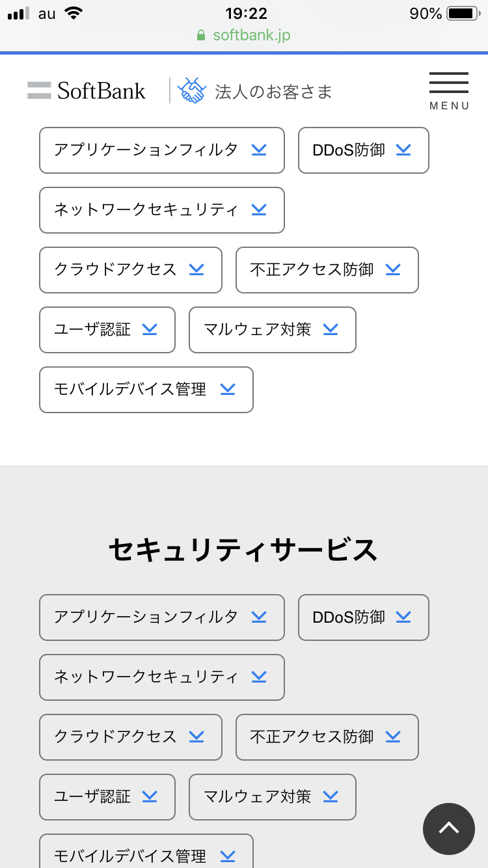This screenshot has width=488, height=868.
Task: Tap the cellular signal bars icon
Action: [19, 14]
